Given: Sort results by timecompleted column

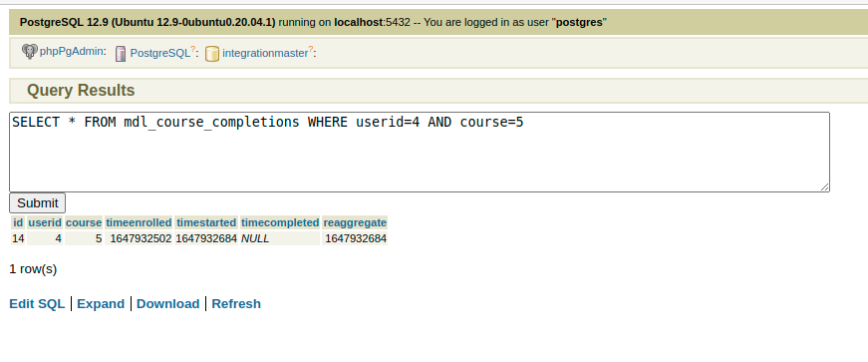Looking at the screenshot, I should (x=280, y=222).
